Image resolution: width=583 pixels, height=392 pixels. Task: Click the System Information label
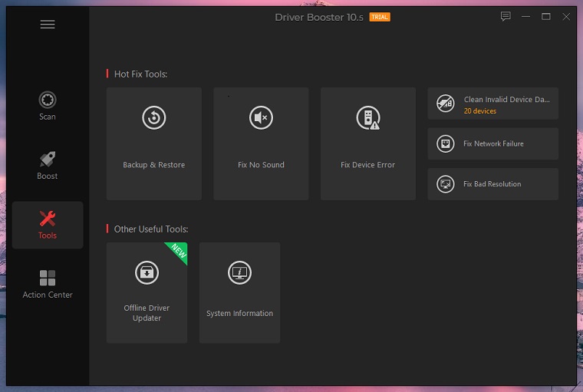pos(240,313)
